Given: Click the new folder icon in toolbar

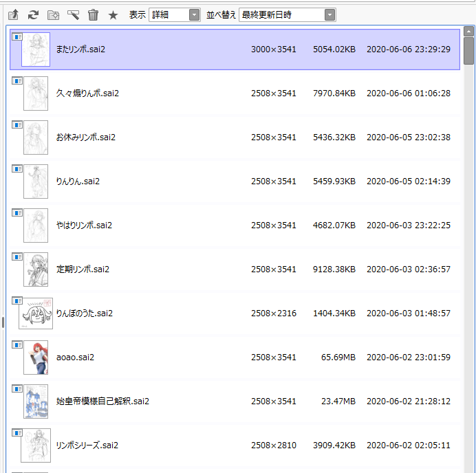Looking at the screenshot, I should click(53, 14).
